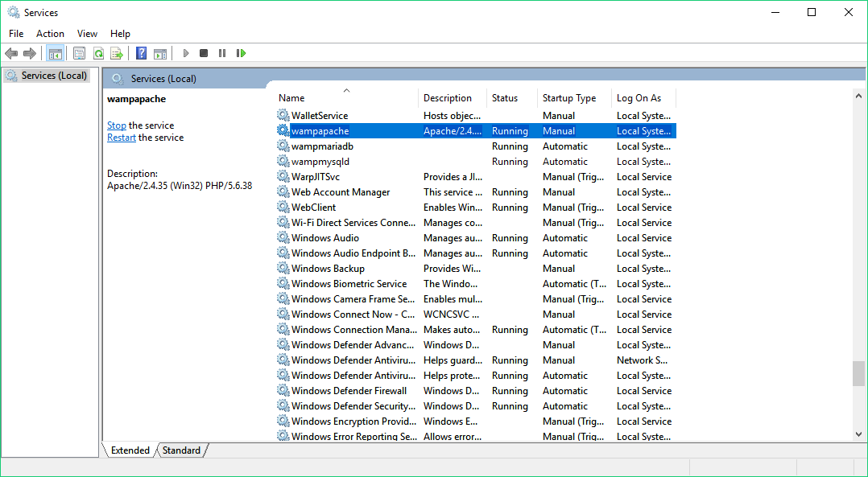The width and height of the screenshot is (868, 477).
Task: Click the Stop the service link
Action: (x=116, y=125)
